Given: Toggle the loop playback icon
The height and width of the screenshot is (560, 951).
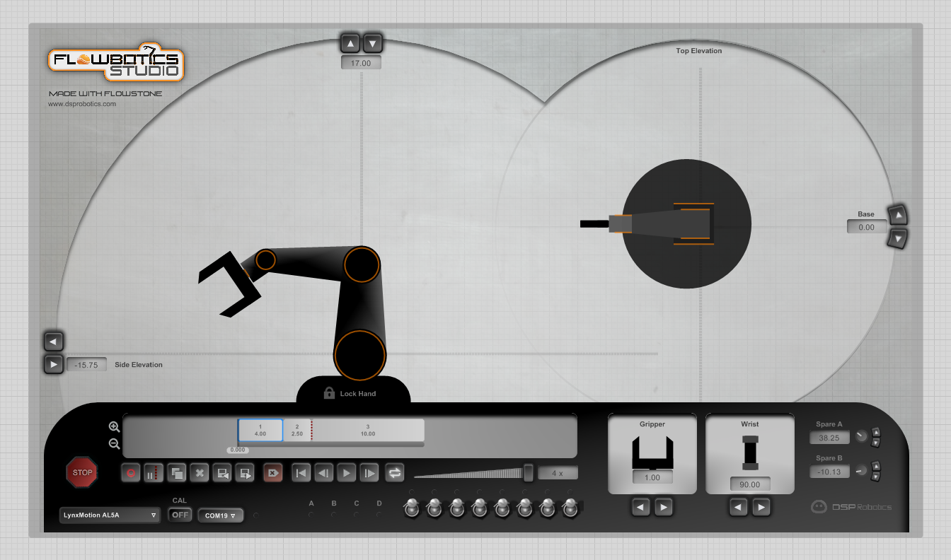Looking at the screenshot, I should [x=395, y=473].
